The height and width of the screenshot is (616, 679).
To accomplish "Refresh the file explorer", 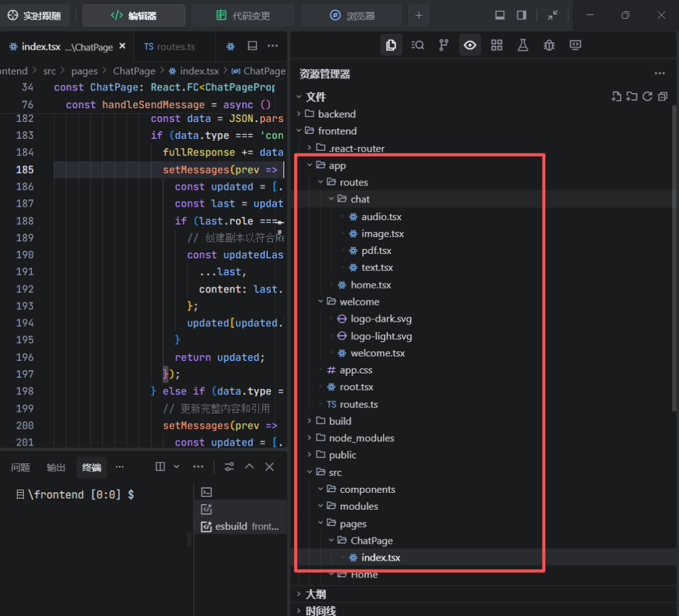I will point(648,97).
